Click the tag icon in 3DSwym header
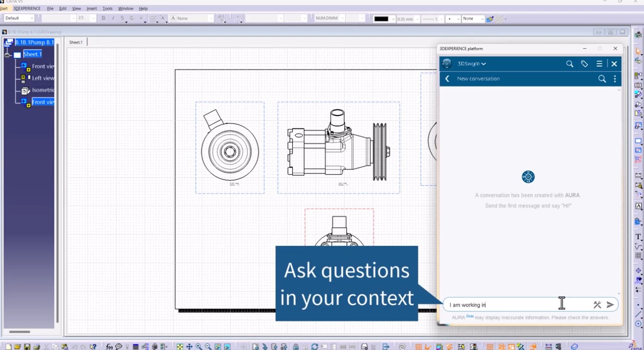The image size is (644, 350). (584, 64)
